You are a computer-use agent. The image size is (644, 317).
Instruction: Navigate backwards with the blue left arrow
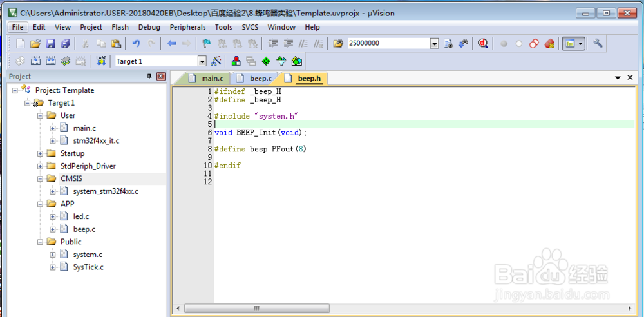(x=172, y=44)
